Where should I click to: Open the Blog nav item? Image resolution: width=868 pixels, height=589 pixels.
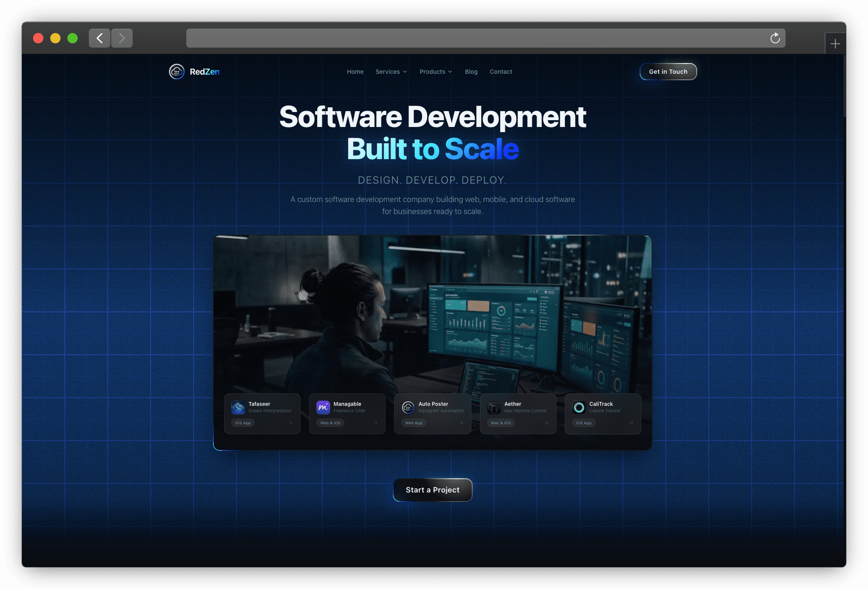[471, 72]
